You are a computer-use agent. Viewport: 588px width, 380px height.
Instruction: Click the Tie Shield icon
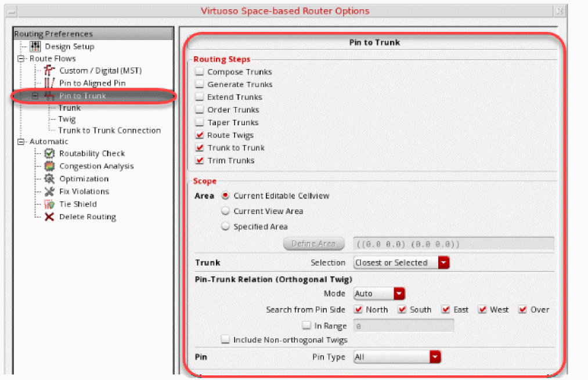[x=49, y=204]
